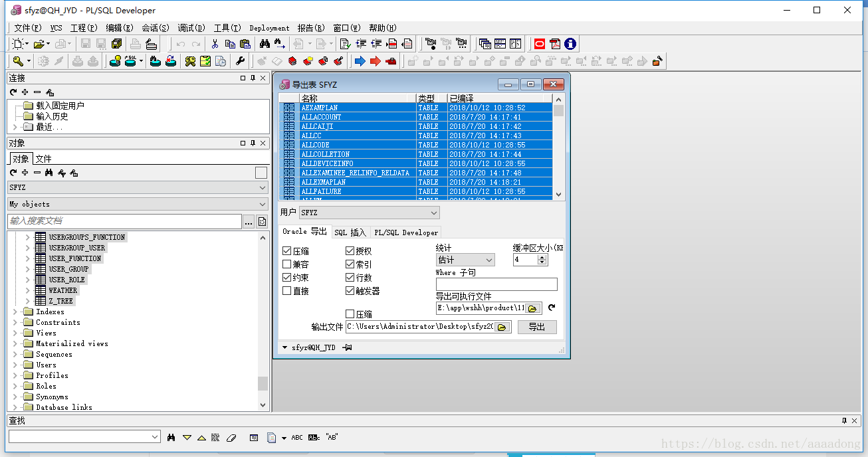868x457 pixels.
Task: Expand the Sequences folder
Action: click(x=16, y=354)
